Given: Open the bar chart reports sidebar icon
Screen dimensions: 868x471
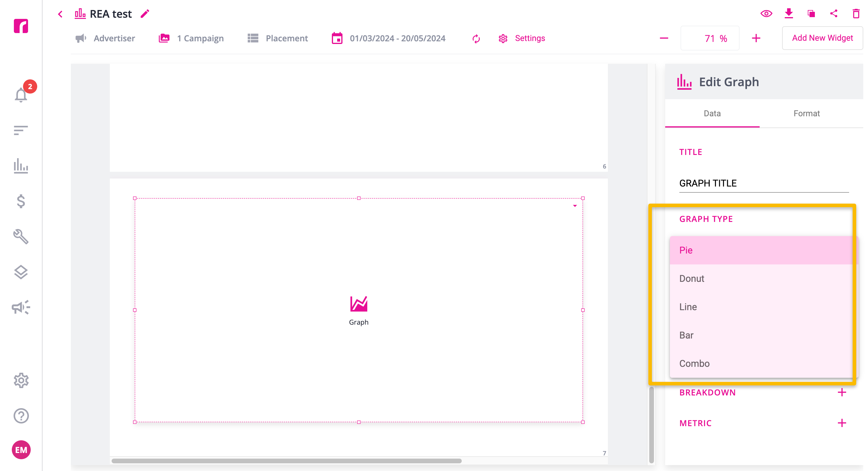Looking at the screenshot, I should pyautogui.click(x=21, y=166).
